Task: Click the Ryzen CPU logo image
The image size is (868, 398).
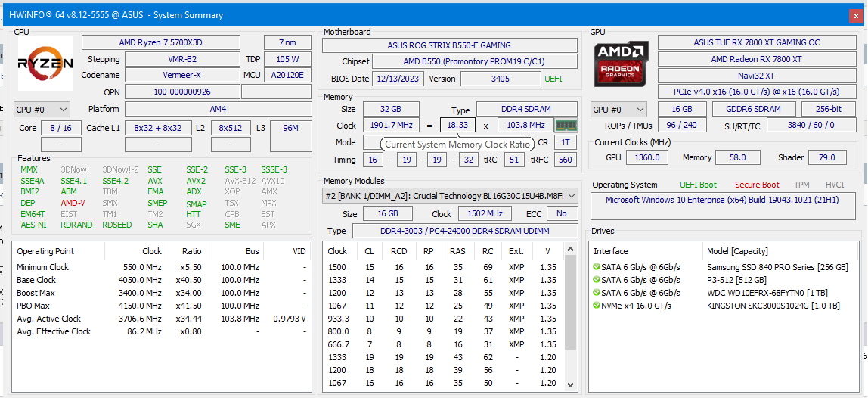Action: pos(45,64)
